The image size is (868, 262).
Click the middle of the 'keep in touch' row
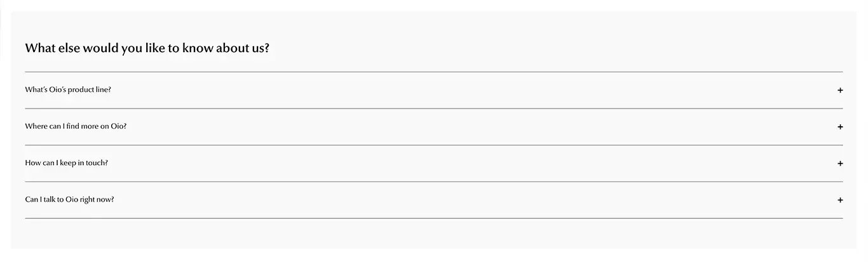(434, 164)
